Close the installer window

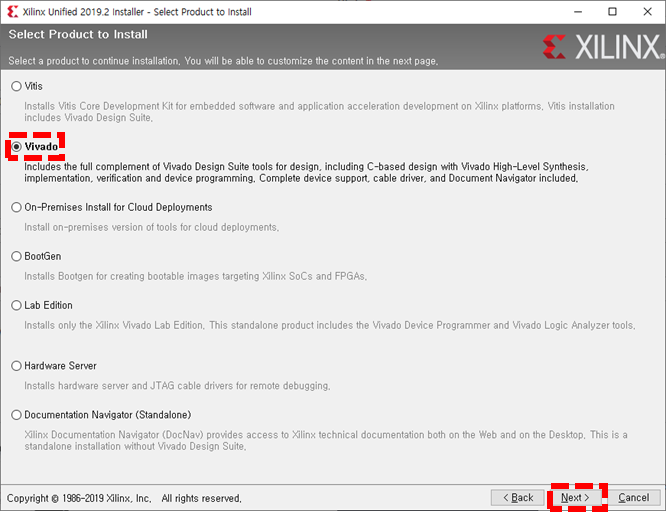647,11
